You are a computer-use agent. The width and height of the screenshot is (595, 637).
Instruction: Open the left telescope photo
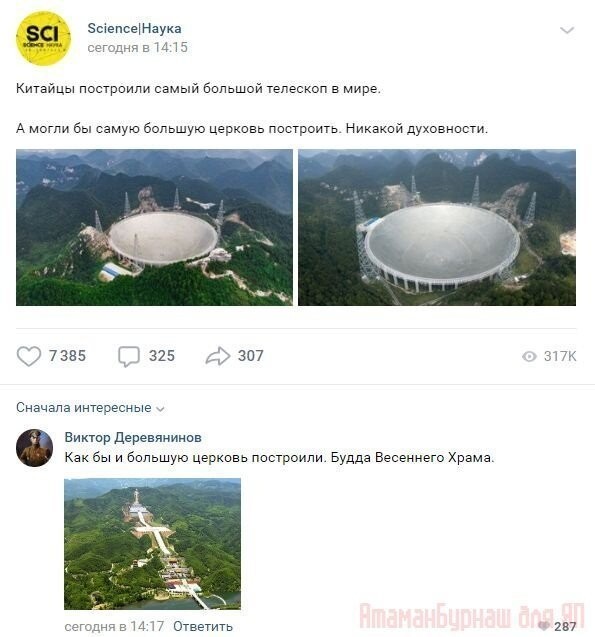point(154,228)
